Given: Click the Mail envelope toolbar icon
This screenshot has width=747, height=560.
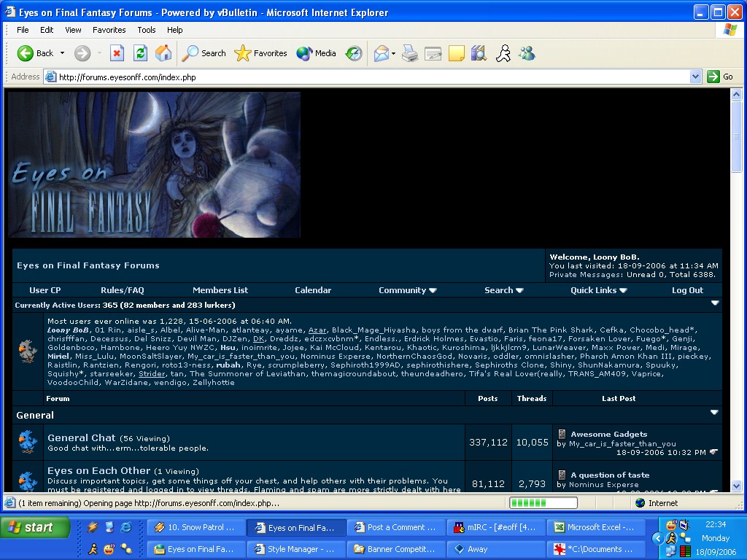Looking at the screenshot, I should click(x=381, y=53).
